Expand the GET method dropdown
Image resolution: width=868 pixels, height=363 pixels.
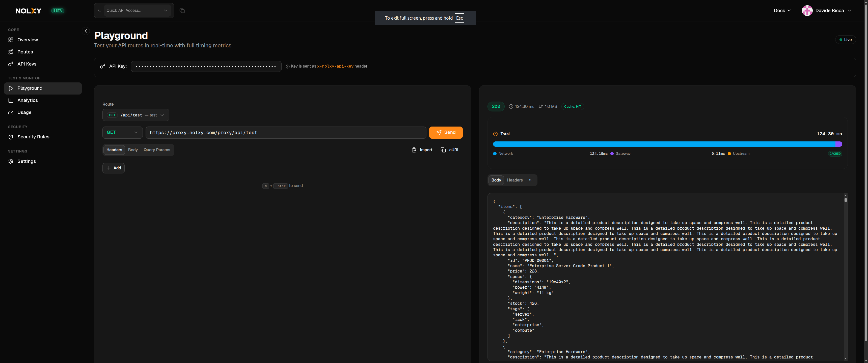(122, 132)
